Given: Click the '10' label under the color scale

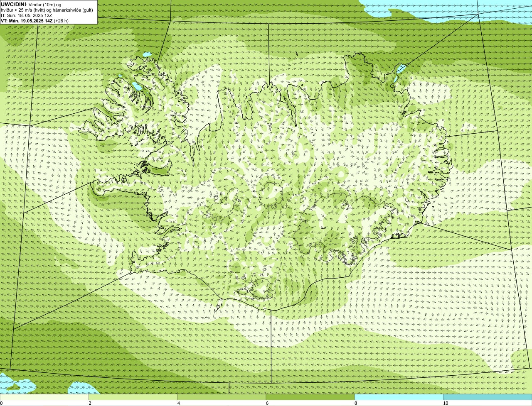Looking at the screenshot, I should click(446, 403).
